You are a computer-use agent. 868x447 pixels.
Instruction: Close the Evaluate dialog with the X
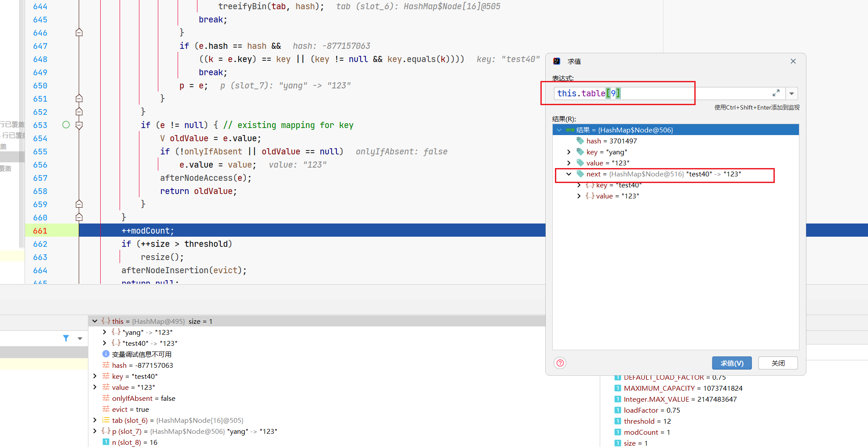tap(793, 61)
